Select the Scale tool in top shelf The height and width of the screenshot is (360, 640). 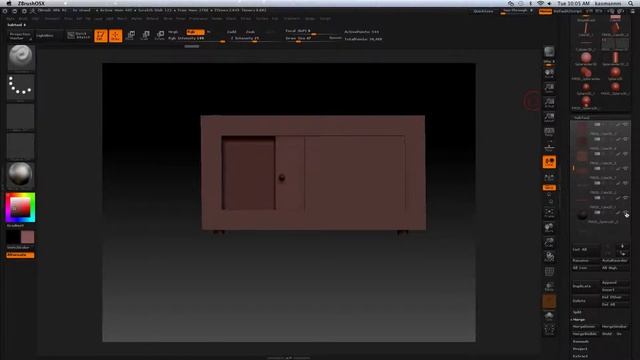[145, 36]
